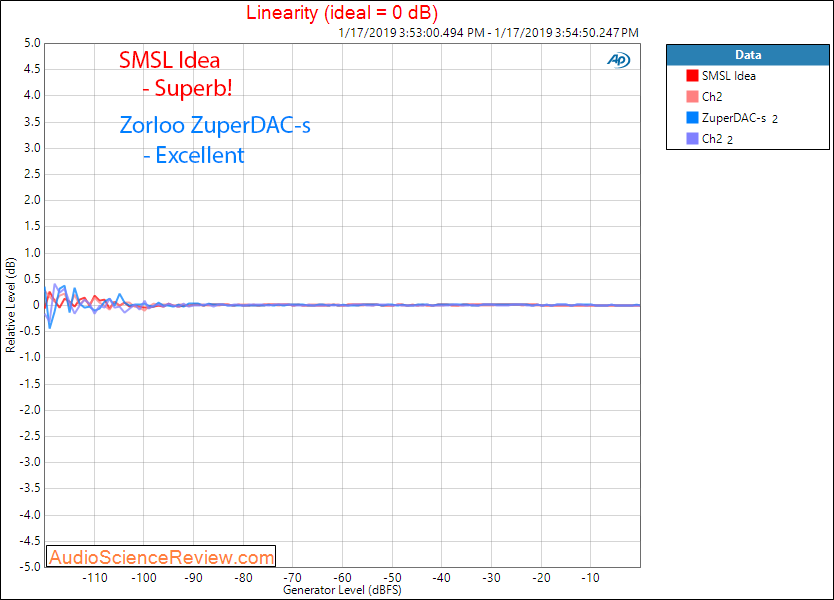Click the red '- Superb!' annotation
Image resolution: width=834 pixels, height=600 pixels.
click(x=187, y=88)
